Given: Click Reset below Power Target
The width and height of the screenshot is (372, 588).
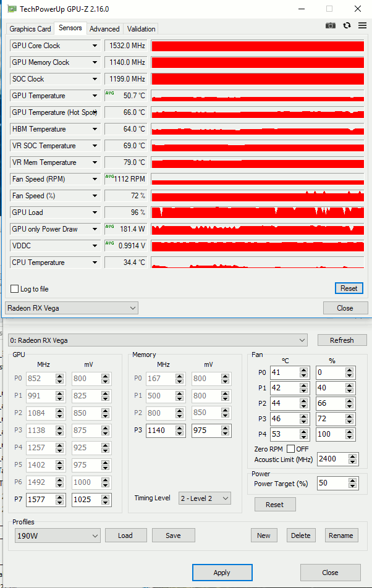Looking at the screenshot, I should tap(275, 505).
